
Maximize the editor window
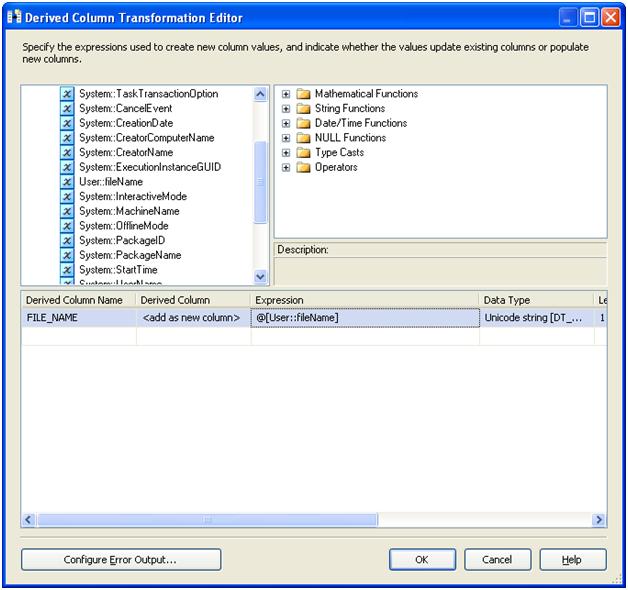[590, 18]
